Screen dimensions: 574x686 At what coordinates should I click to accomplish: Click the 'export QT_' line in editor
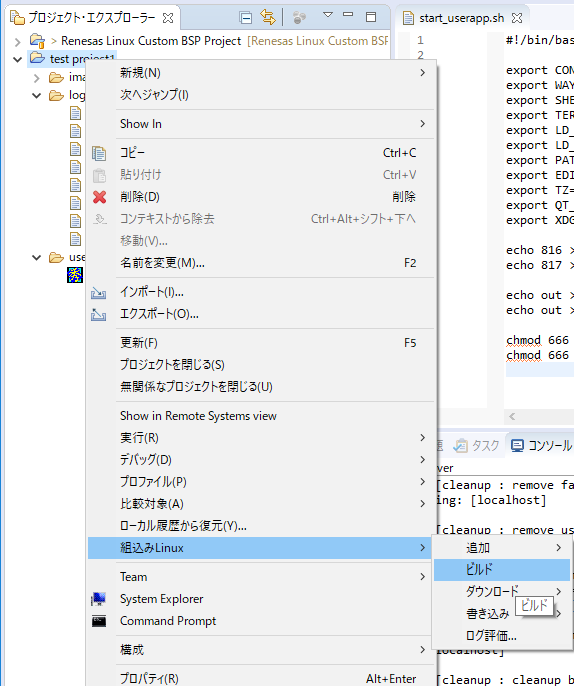(540, 205)
